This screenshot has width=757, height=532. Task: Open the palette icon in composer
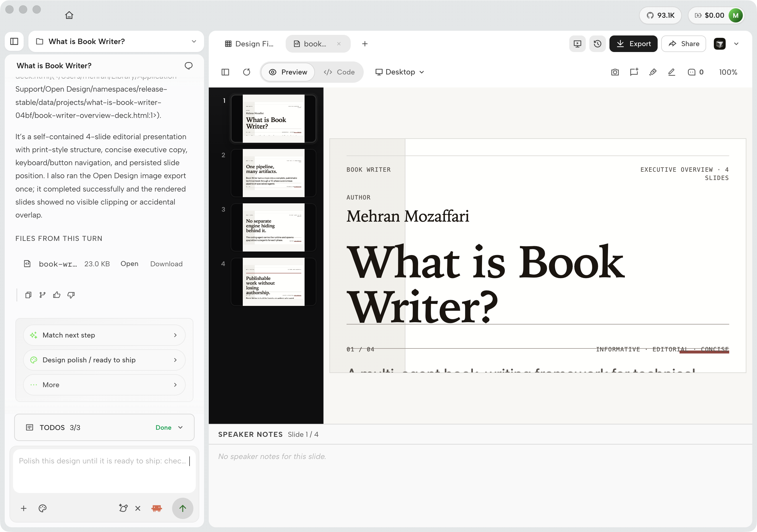point(43,509)
